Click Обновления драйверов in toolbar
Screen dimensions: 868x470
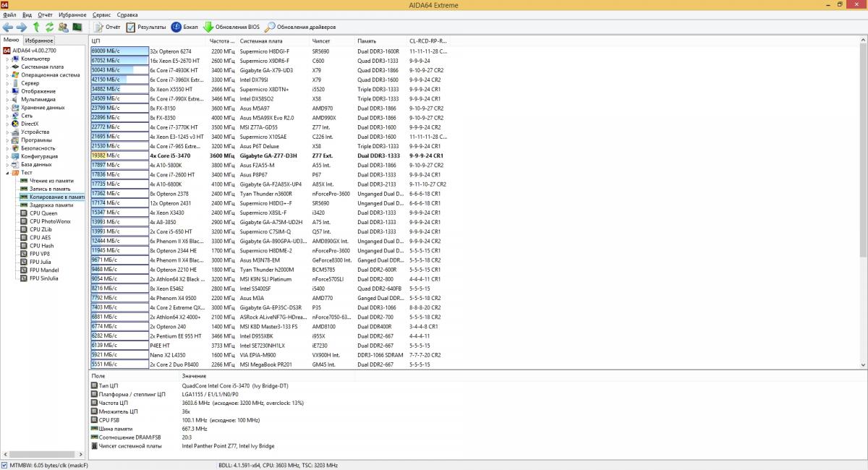click(294, 27)
